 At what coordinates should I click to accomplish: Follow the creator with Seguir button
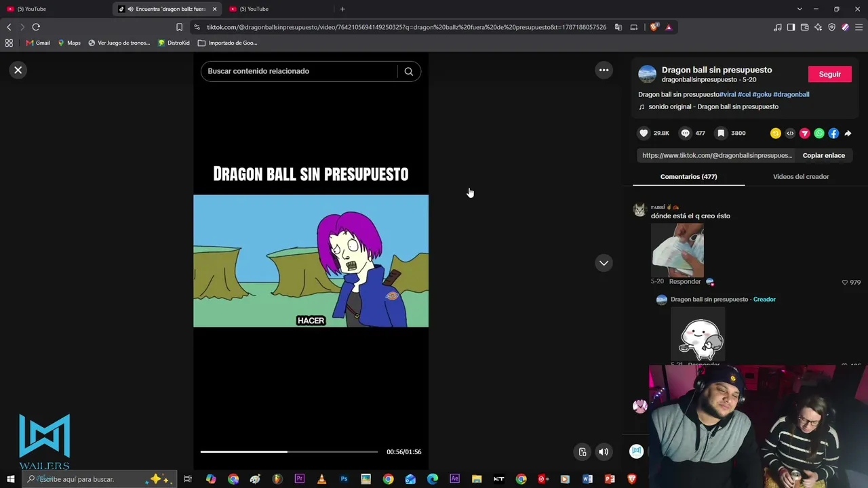pyautogui.click(x=829, y=74)
